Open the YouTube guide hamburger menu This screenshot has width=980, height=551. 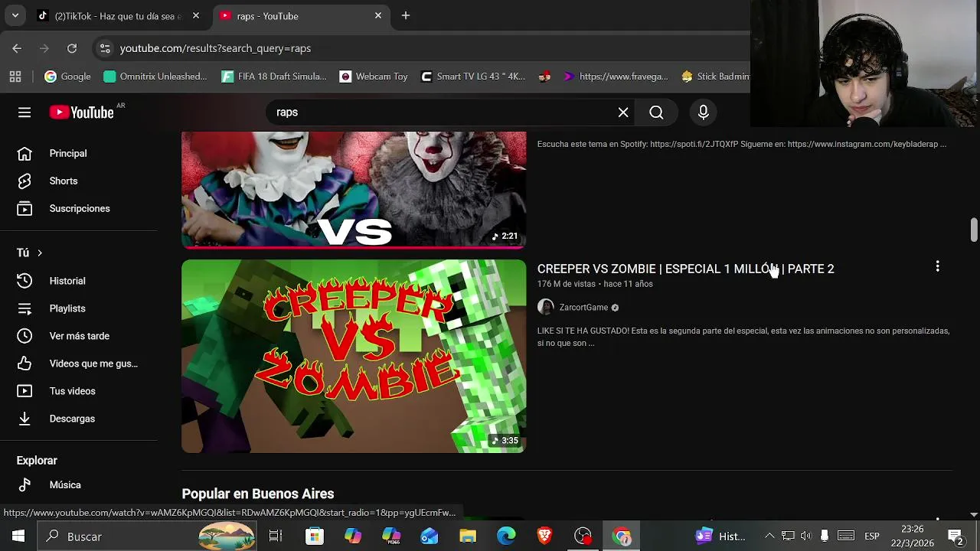(x=24, y=112)
